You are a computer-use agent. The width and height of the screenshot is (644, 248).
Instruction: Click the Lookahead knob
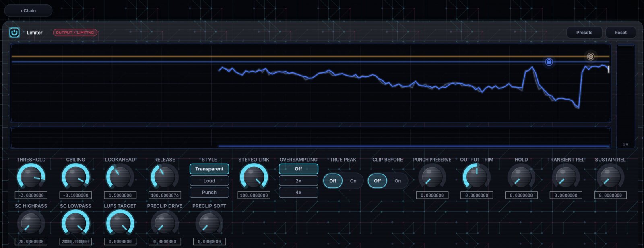coord(120,177)
